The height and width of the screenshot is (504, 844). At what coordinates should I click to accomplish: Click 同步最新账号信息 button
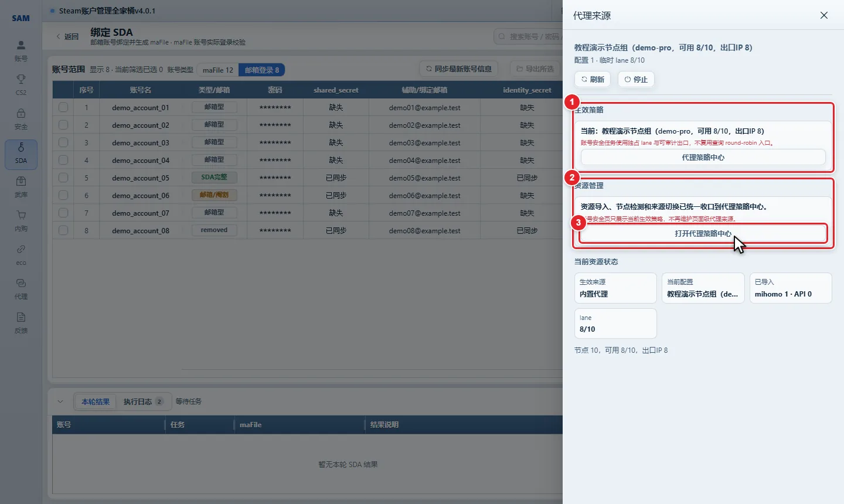click(459, 69)
